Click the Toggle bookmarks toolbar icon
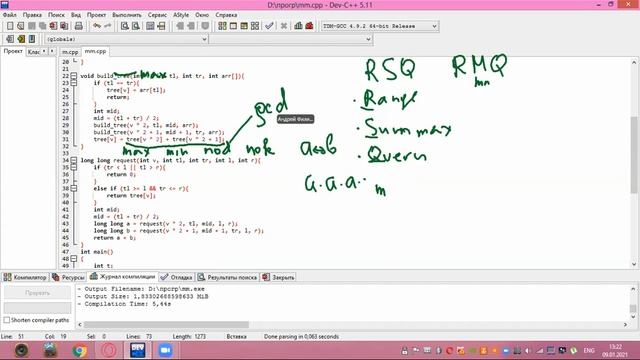The width and height of the screenshot is (640, 360). point(21,39)
